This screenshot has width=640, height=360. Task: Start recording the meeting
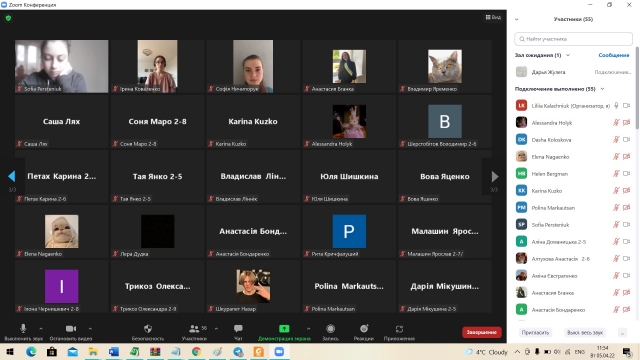tap(331, 332)
